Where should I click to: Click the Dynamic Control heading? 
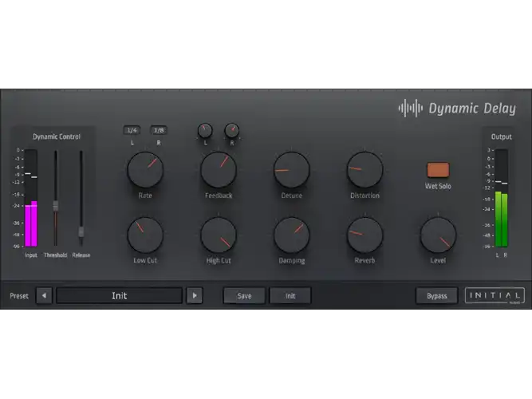(x=57, y=136)
